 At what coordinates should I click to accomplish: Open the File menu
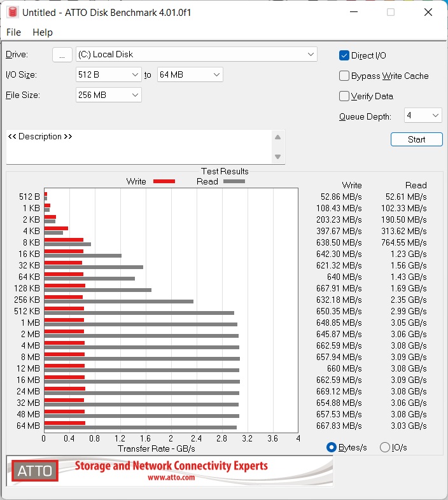[x=13, y=32]
